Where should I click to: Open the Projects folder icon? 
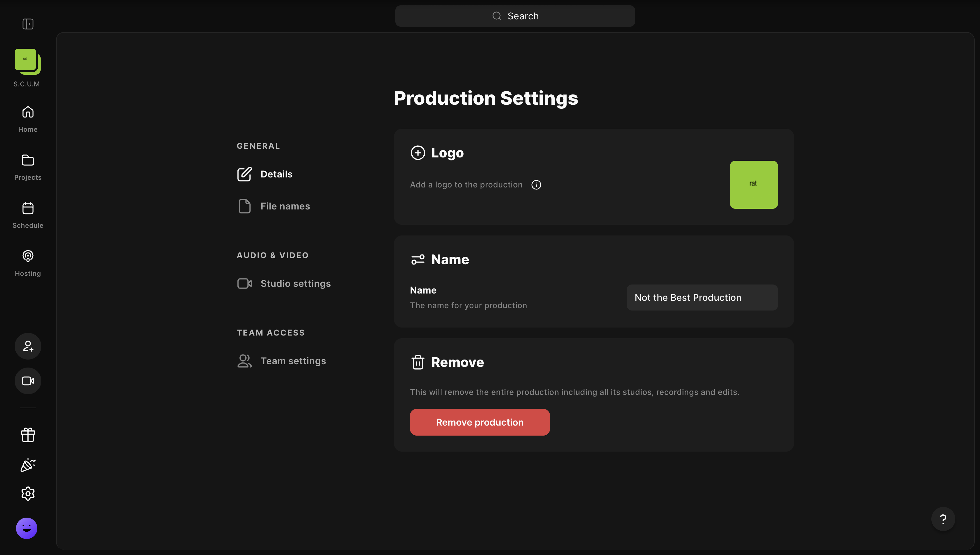pyautogui.click(x=28, y=167)
